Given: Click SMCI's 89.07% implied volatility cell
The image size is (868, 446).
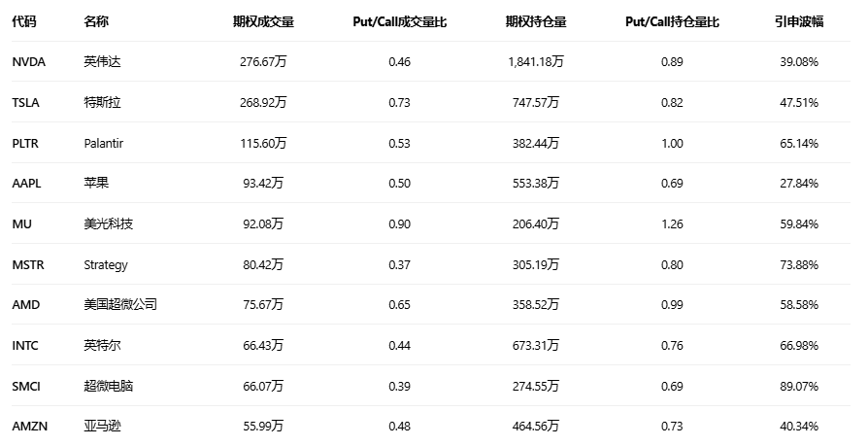Looking at the screenshot, I should [x=799, y=387].
